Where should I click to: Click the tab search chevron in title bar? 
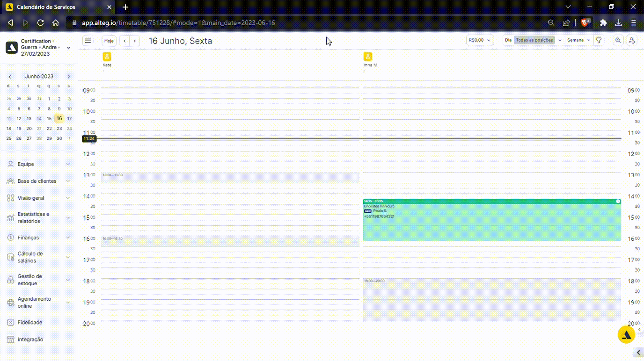point(568,7)
